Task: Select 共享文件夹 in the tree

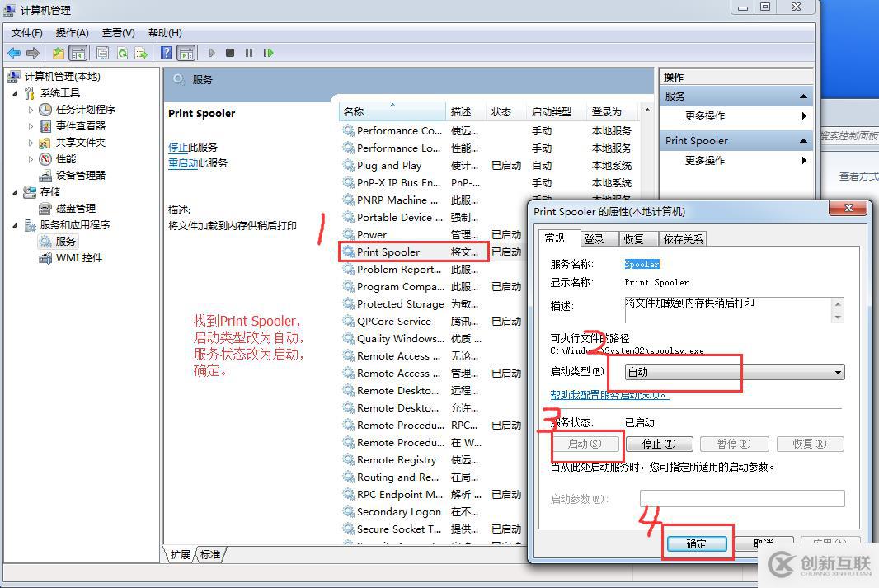Action: [x=80, y=143]
